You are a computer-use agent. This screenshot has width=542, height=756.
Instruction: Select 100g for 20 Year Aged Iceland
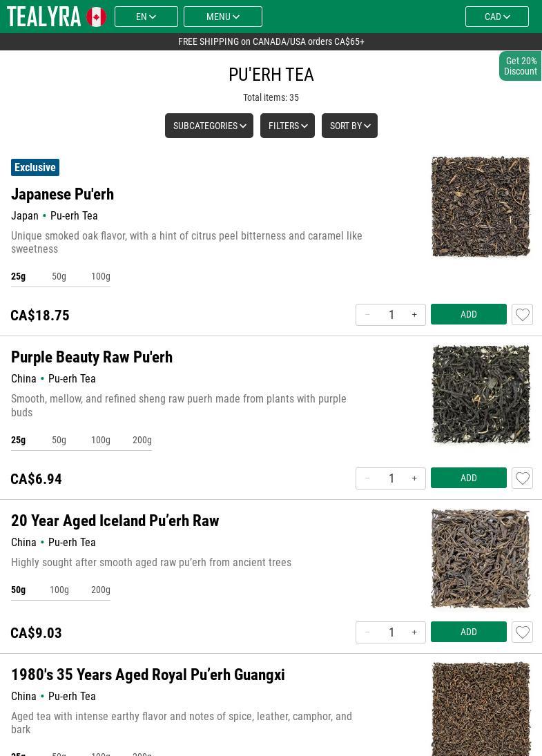coord(59,590)
